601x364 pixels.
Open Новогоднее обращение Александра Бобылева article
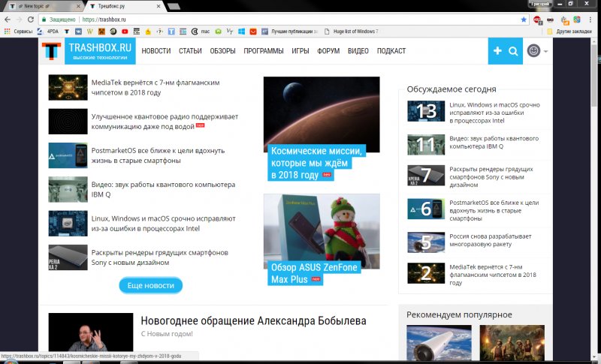(x=253, y=320)
